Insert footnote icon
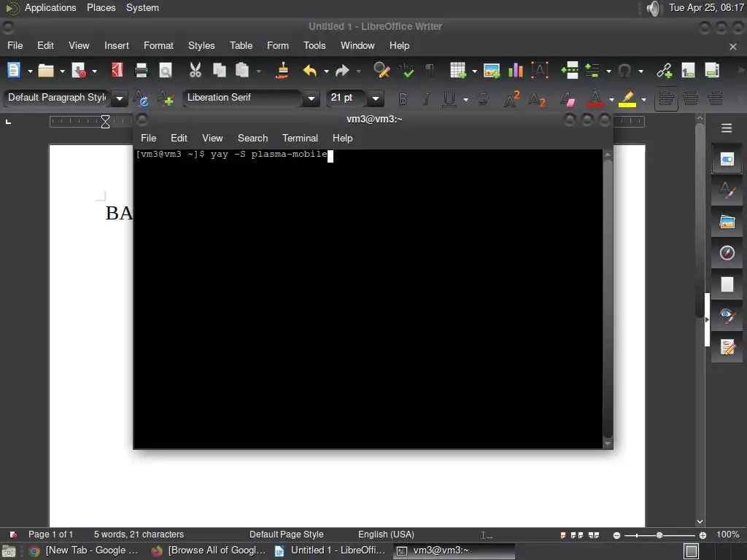Image resolution: width=747 pixels, height=560 pixels. point(688,71)
